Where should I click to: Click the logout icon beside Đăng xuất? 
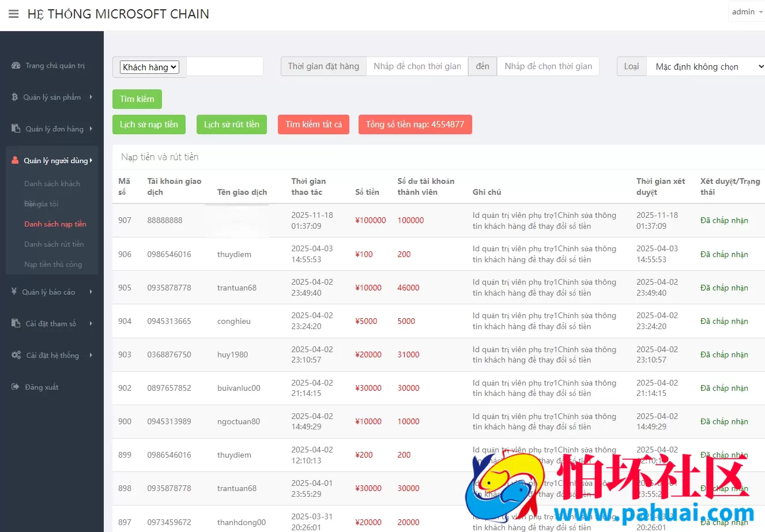[16, 387]
